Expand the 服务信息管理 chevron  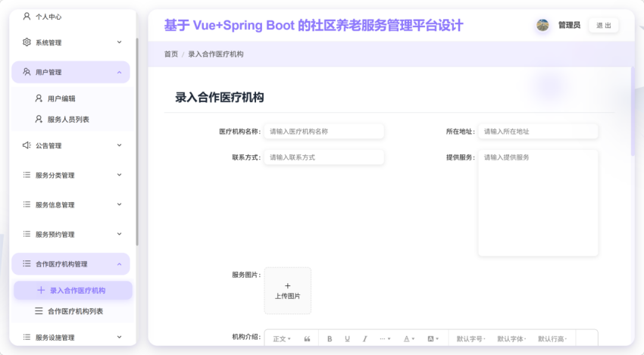119,204
